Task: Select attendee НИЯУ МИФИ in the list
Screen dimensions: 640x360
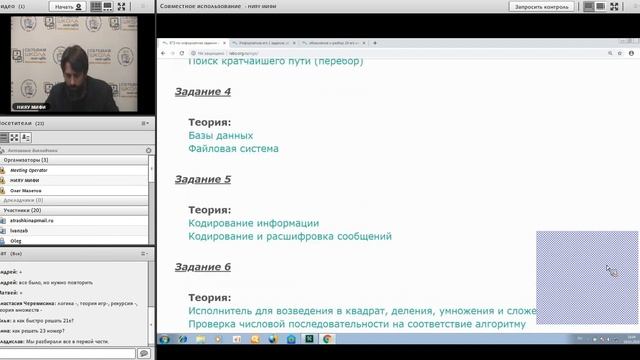Action: (x=74, y=180)
